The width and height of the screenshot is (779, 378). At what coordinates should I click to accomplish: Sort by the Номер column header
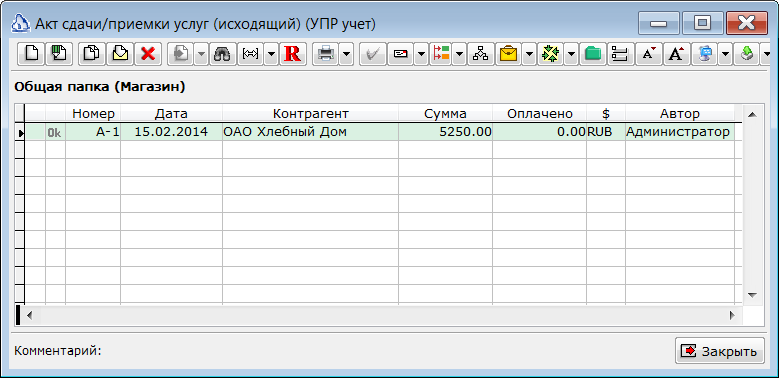[93, 113]
